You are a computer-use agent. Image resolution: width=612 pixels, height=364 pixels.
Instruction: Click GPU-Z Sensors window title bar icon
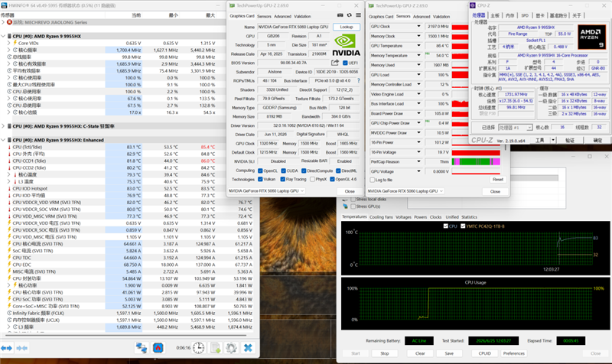click(x=371, y=6)
